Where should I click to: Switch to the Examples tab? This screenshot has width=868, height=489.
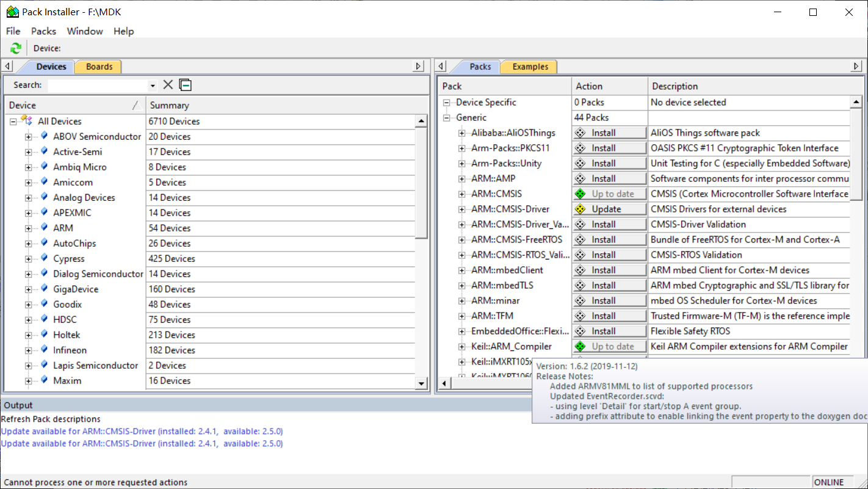(530, 67)
